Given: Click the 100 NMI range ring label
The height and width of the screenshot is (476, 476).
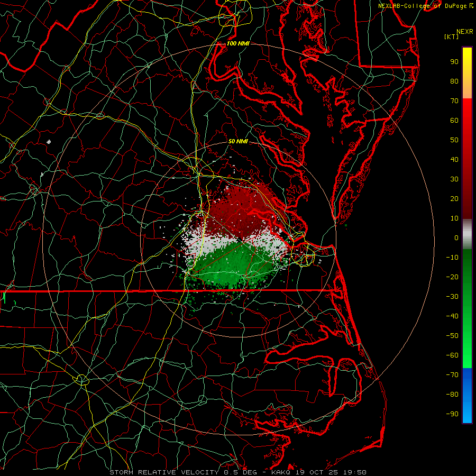Looking at the screenshot, I should [x=238, y=43].
